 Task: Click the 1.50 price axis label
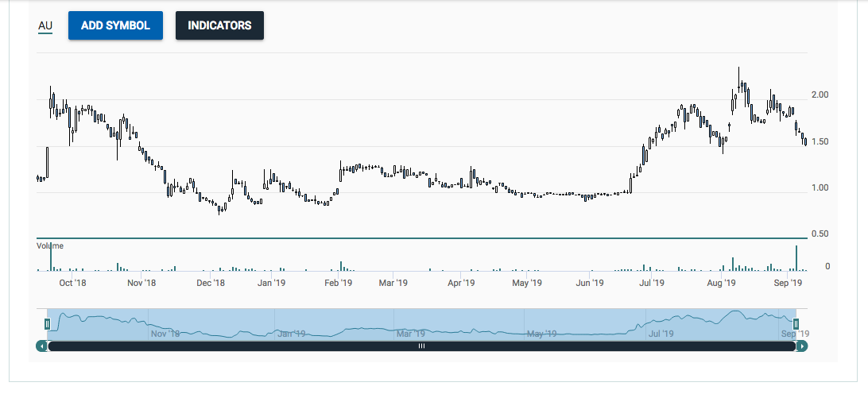click(820, 141)
